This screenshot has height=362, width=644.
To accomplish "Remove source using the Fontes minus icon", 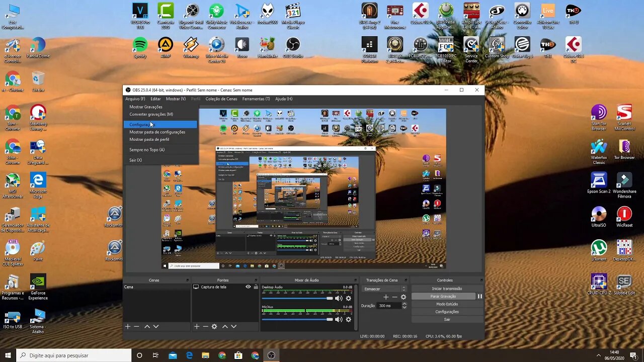I will [205, 326].
